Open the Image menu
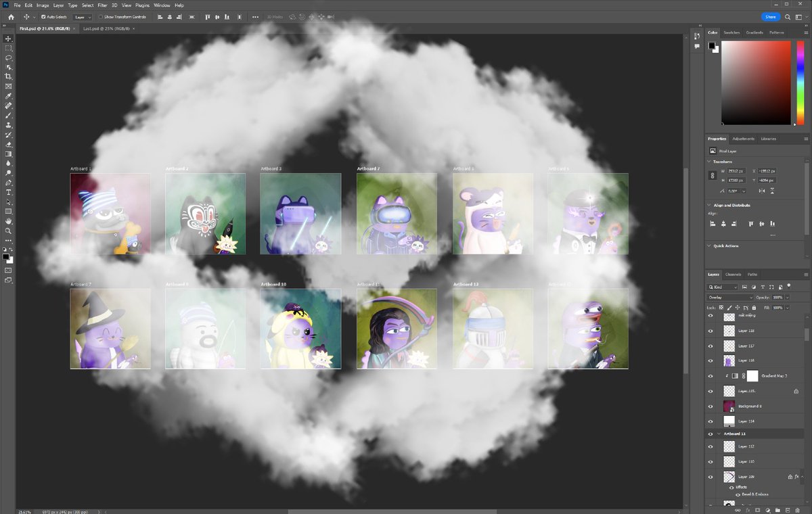Screen dimensions: 812x514 43,5
